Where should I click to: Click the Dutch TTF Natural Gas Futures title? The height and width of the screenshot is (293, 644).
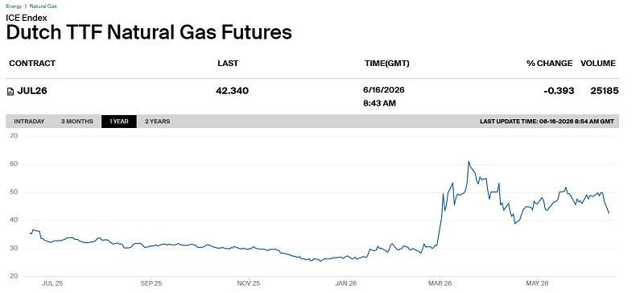(149, 32)
